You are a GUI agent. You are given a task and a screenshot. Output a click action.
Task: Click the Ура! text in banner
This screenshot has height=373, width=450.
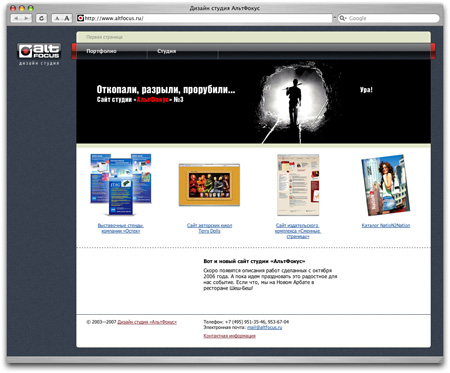366,90
